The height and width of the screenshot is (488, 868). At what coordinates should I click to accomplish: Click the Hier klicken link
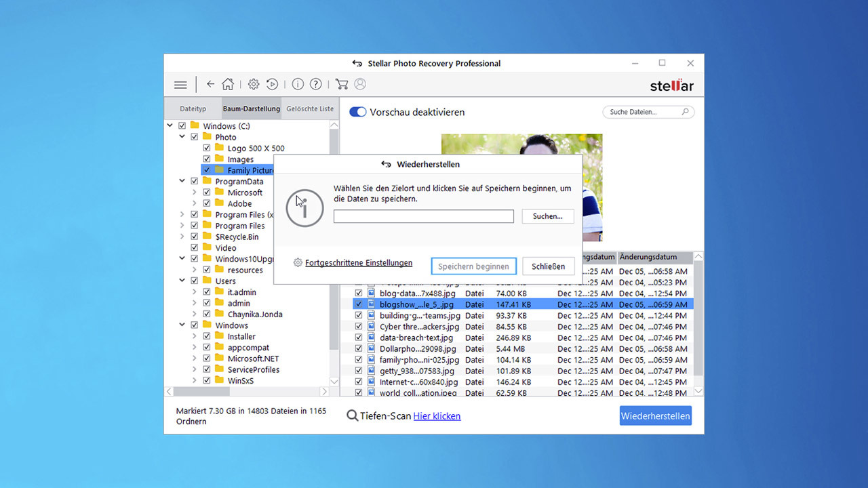click(x=437, y=416)
